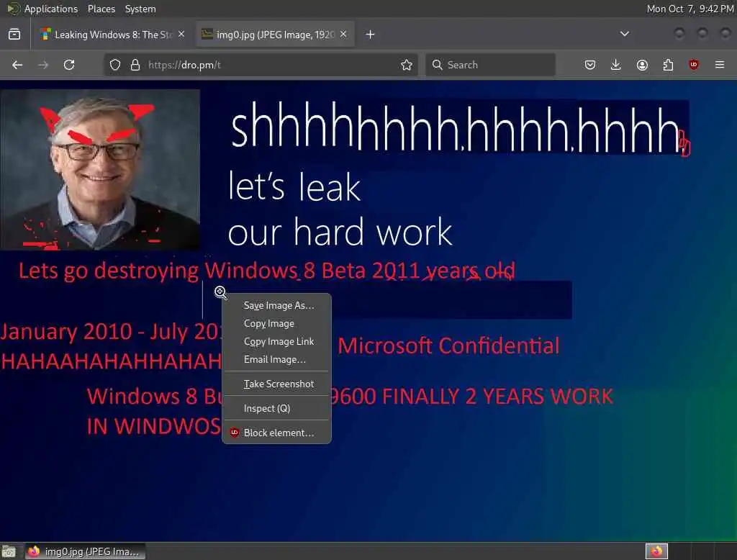Click the Bill Gates photo in image
737x560 pixels.
[99, 169]
